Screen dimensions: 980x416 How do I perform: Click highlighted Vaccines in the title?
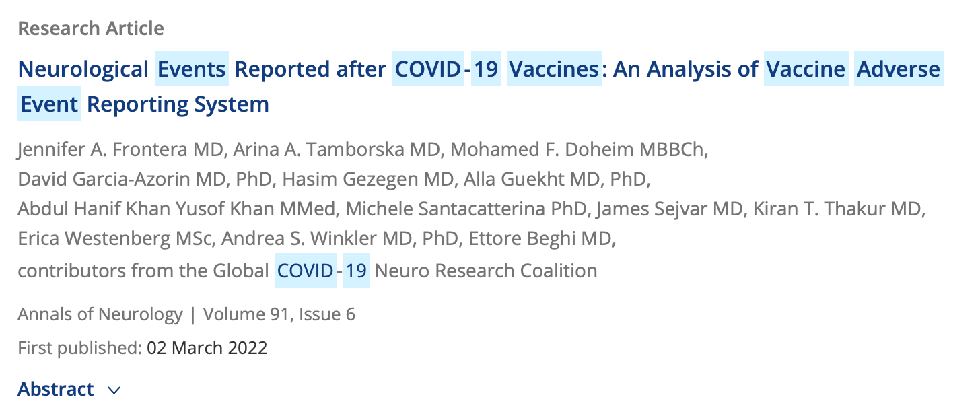tap(554, 69)
